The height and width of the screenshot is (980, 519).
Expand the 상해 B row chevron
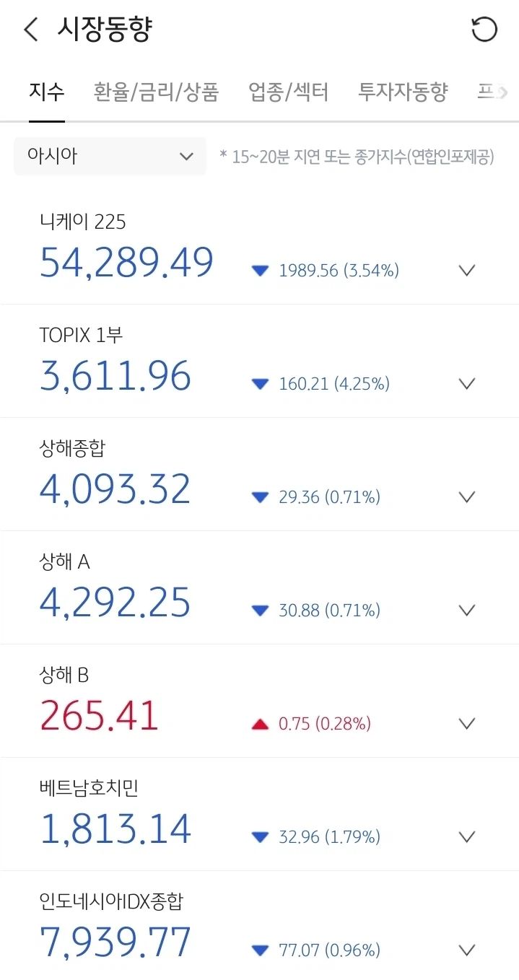click(x=467, y=724)
